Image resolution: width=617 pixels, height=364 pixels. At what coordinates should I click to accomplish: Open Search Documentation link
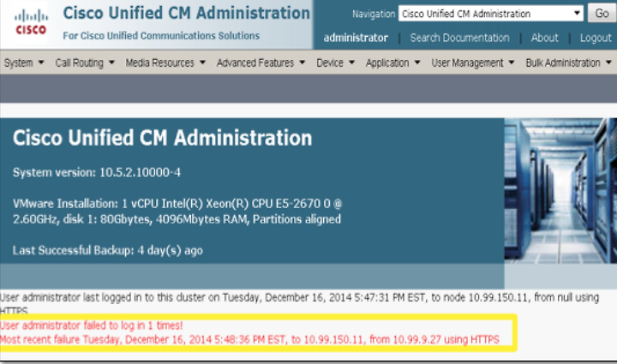pos(459,38)
